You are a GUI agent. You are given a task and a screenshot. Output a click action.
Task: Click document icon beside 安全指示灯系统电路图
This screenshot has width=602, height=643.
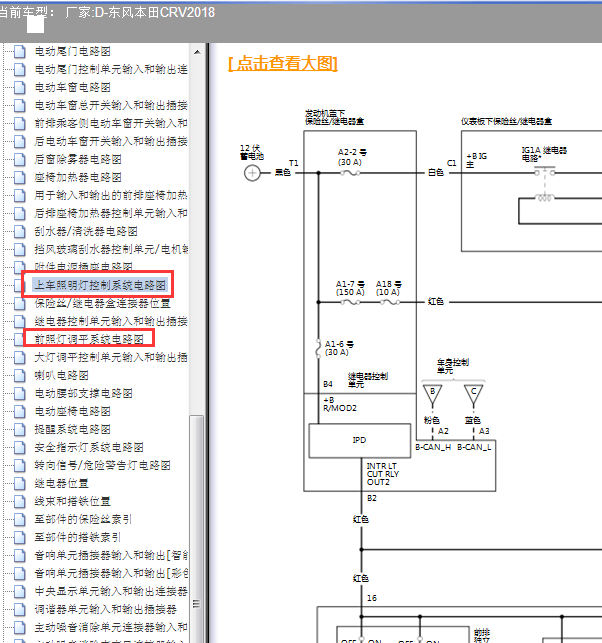coord(19,447)
